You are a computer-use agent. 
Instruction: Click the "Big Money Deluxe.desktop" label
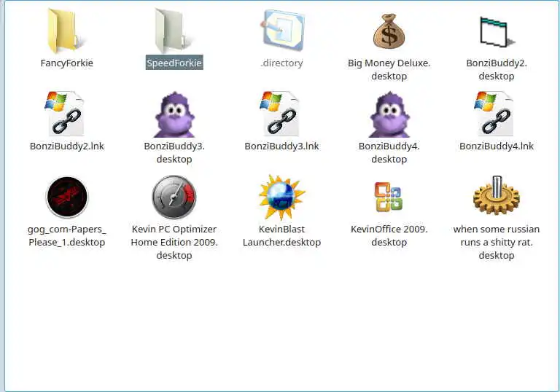pos(389,70)
